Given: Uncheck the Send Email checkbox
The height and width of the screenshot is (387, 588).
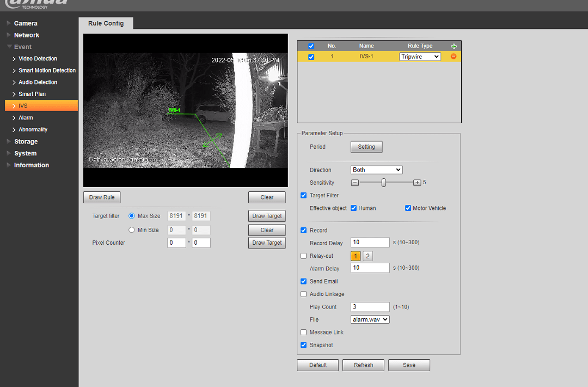Looking at the screenshot, I should [x=304, y=282].
